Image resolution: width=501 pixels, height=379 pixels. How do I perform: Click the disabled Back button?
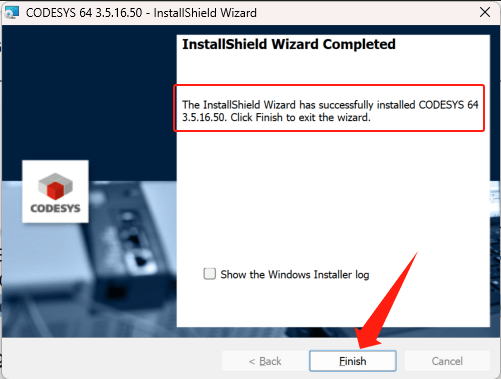click(x=265, y=361)
